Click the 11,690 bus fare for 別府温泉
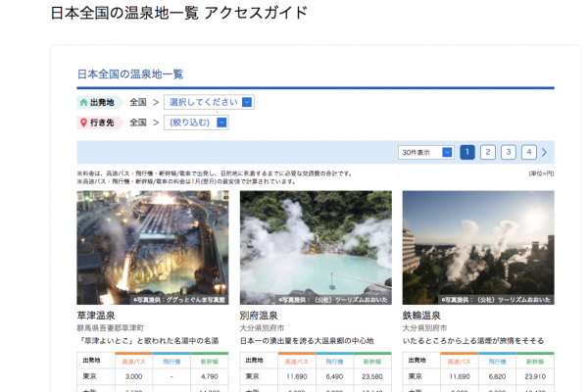Viewport: 588px width, 392px height. 297,376
